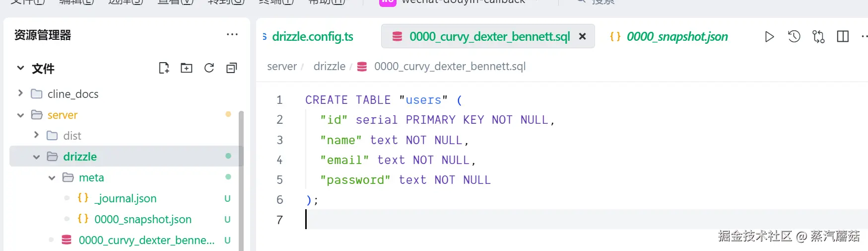Select the meta folder label
This screenshot has width=868, height=251.
click(91, 177)
